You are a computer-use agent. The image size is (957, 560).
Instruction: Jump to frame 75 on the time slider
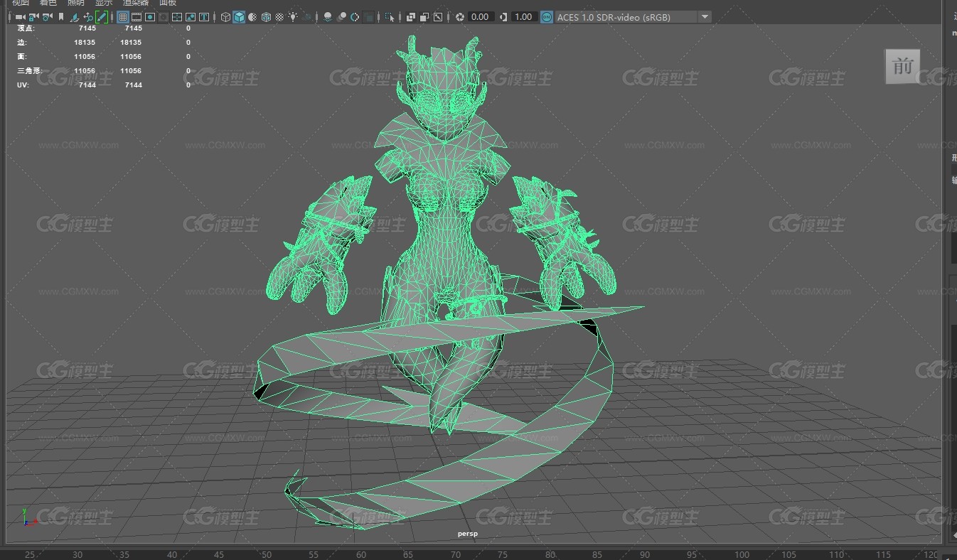pos(503,555)
